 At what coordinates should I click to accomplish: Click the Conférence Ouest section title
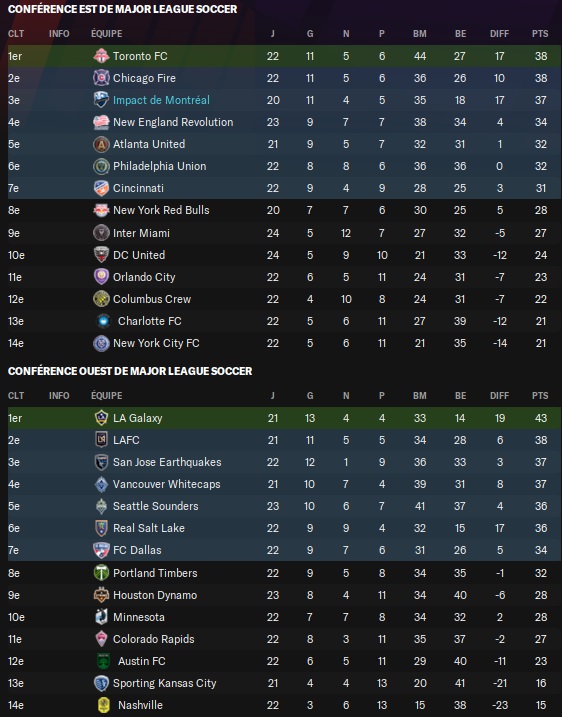click(130, 371)
